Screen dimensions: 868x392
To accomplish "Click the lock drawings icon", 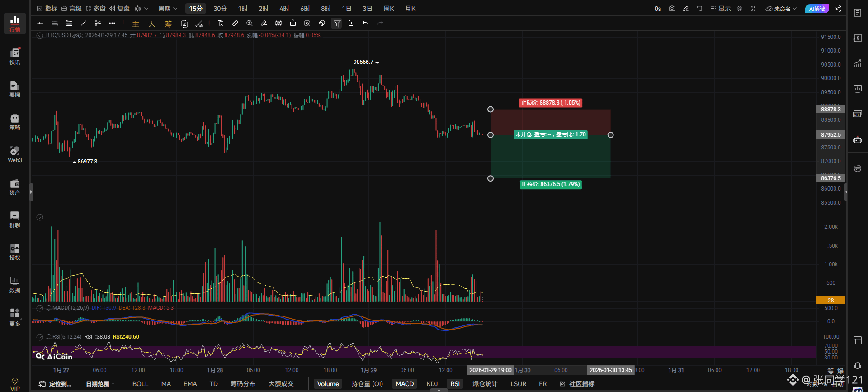I will click(x=293, y=23).
